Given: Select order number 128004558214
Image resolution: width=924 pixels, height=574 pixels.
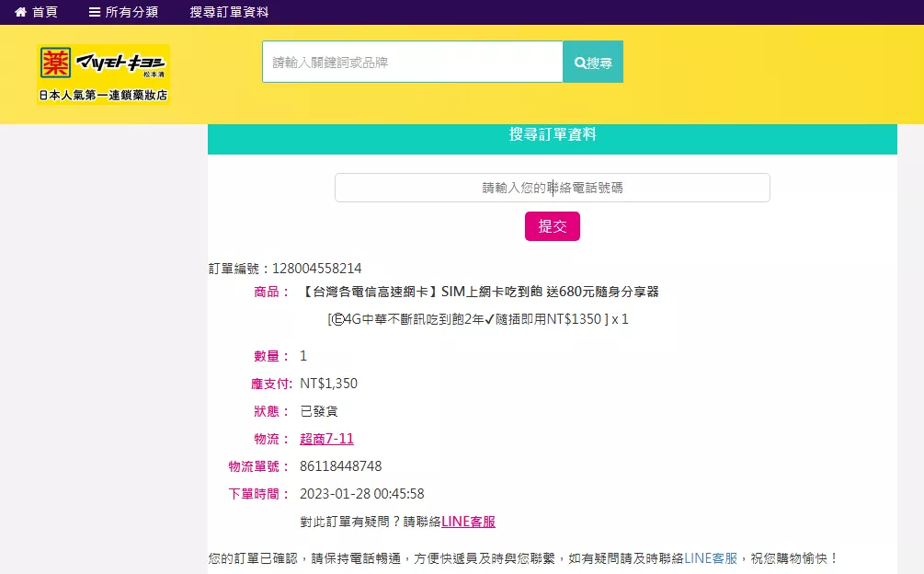Looking at the screenshot, I should tap(317, 269).
